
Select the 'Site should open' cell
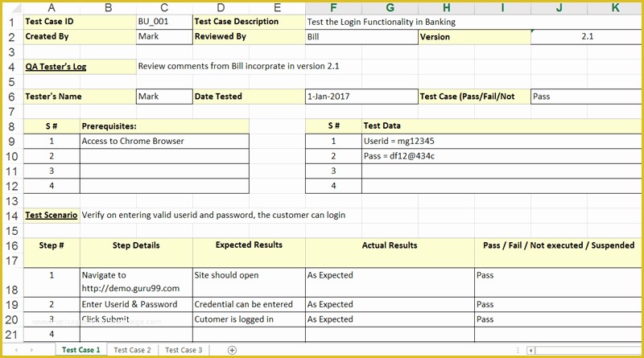(x=249, y=282)
